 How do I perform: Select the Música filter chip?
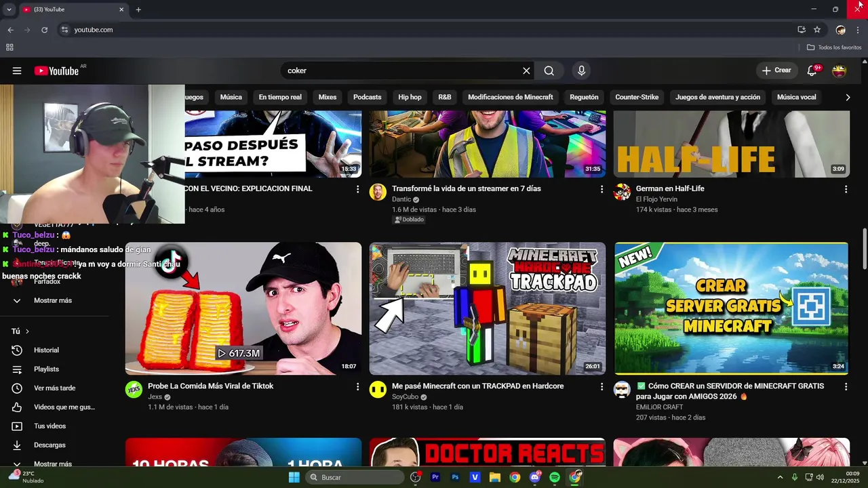231,97
